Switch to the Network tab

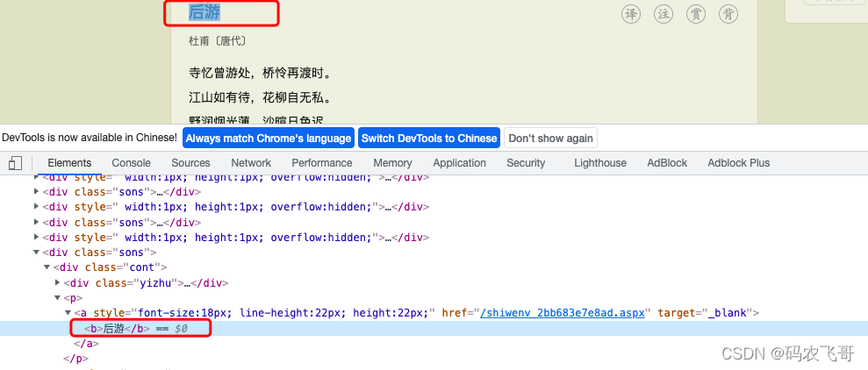click(x=251, y=162)
